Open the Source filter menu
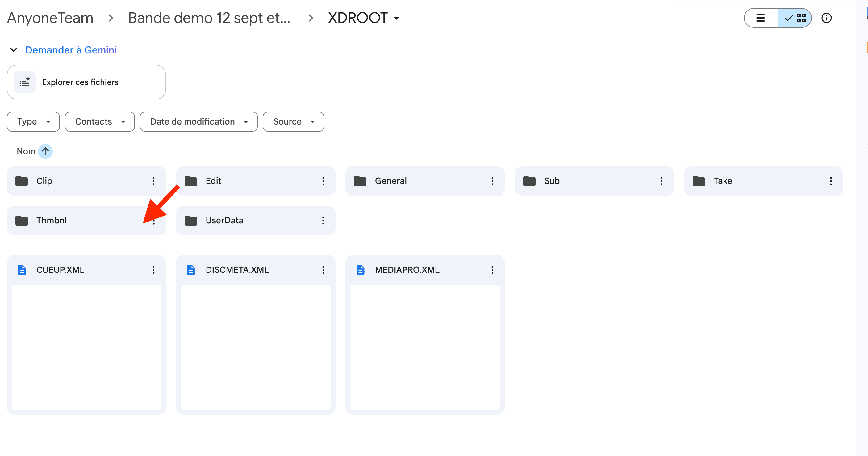This screenshot has width=868, height=456. point(293,121)
